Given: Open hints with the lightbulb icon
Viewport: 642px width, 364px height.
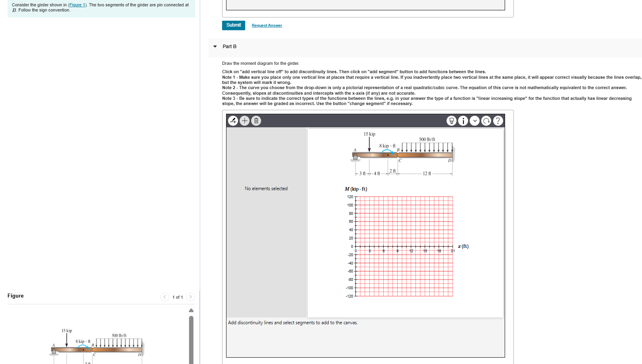Looking at the screenshot, I should point(451,121).
